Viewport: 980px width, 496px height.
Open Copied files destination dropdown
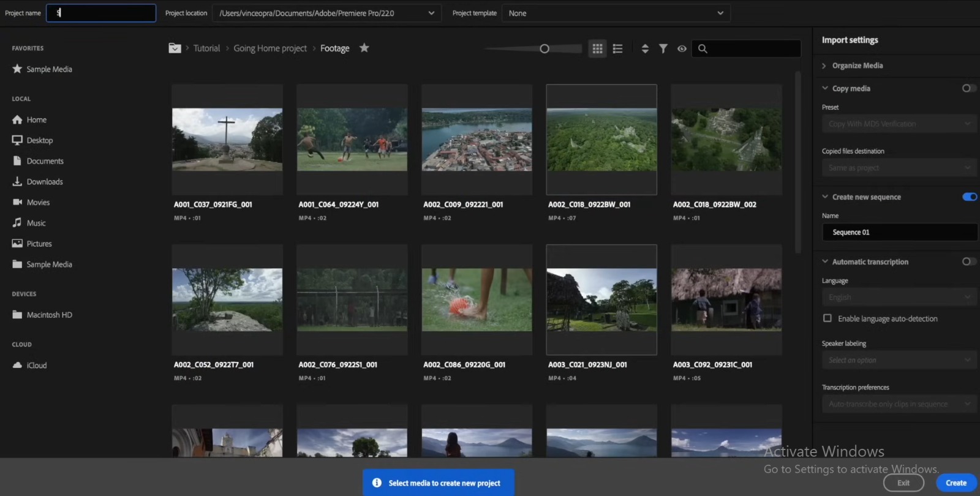pos(899,168)
